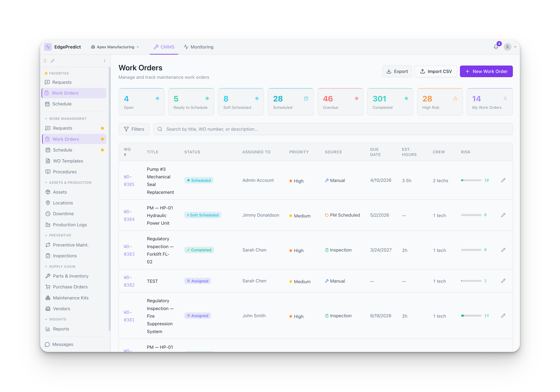
Task: Open the notifications bell with 4 alerts
Action: 496,47
